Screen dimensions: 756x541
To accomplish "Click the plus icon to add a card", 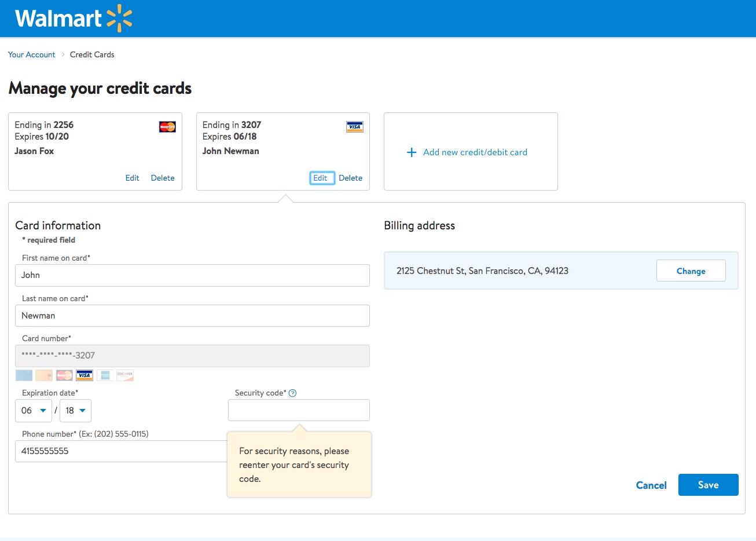I will 412,152.
